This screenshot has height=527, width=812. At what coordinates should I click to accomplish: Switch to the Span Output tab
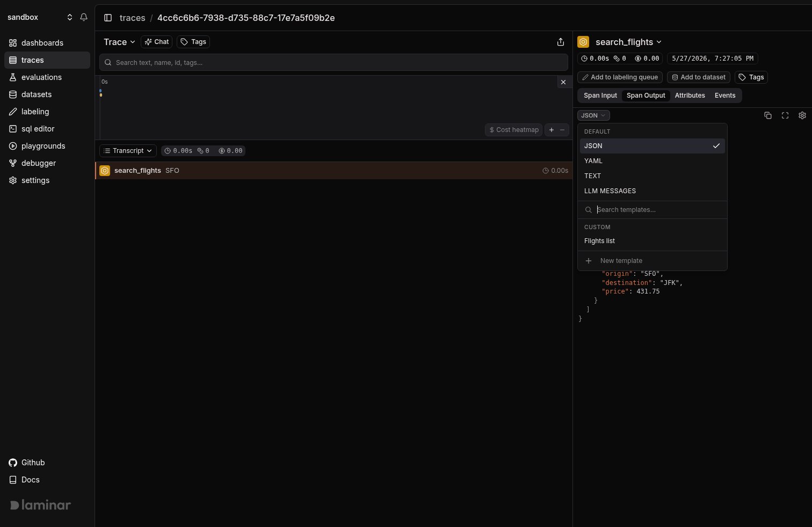[x=646, y=96]
